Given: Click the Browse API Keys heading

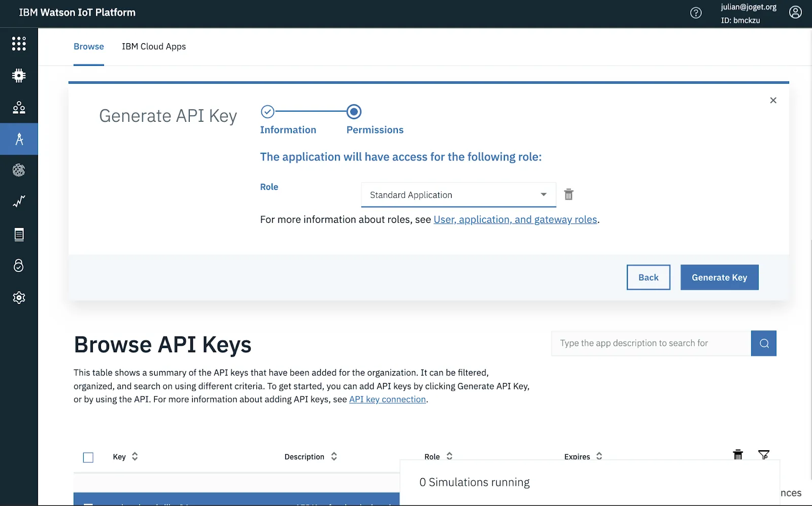Looking at the screenshot, I should pos(162,345).
